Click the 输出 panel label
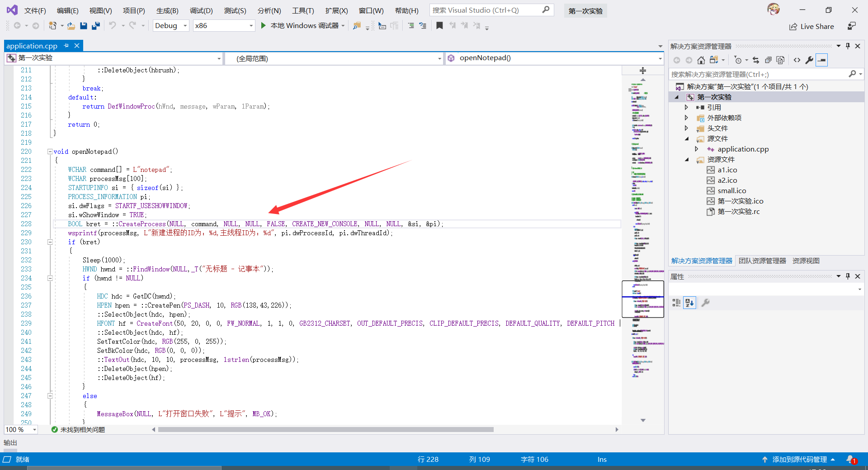 point(10,443)
